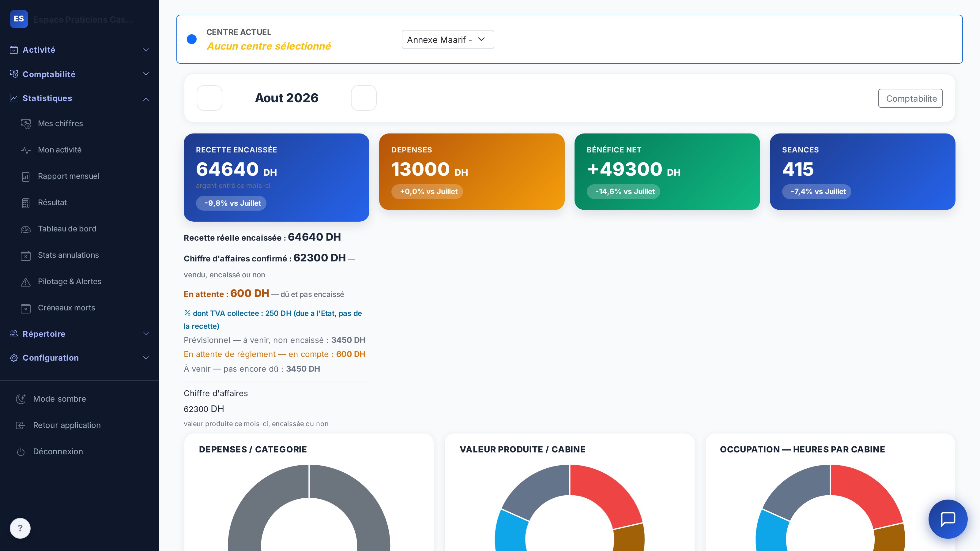Click "En attente de règlement — en compte" line
Viewport: 980px width, 551px height.
(274, 354)
